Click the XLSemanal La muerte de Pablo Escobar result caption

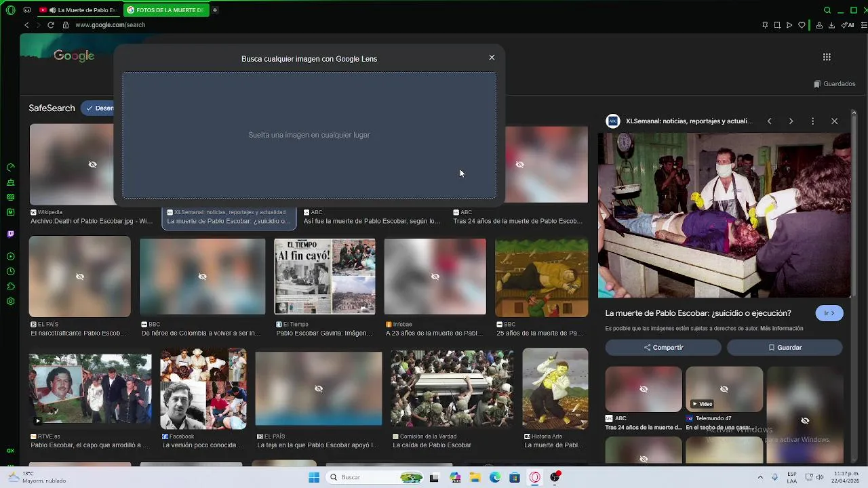click(229, 221)
